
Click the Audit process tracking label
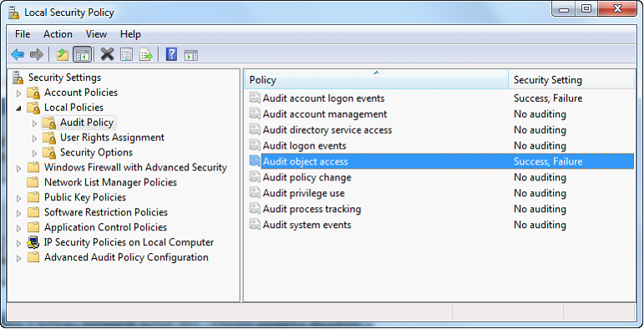click(312, 209)
